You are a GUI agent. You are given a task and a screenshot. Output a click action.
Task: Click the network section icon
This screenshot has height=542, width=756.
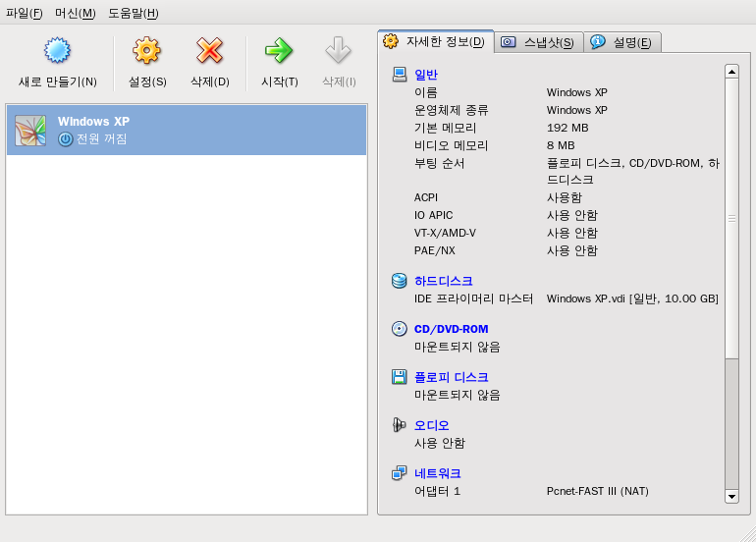[400, 473]
